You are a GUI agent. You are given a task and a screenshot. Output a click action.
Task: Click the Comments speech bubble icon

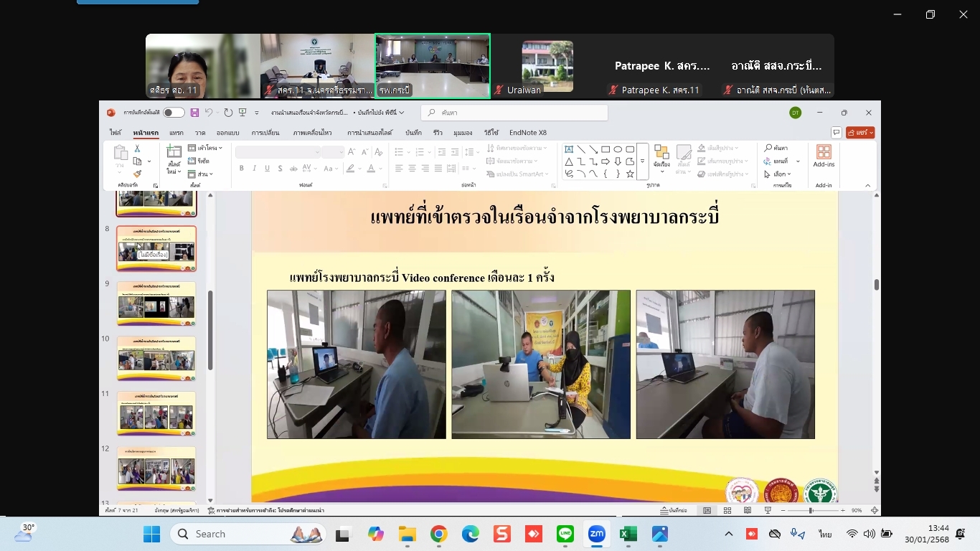point(837,133)
